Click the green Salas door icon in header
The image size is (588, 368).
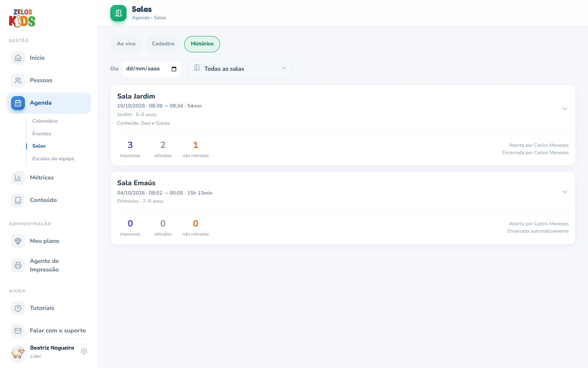click(118, 13)
